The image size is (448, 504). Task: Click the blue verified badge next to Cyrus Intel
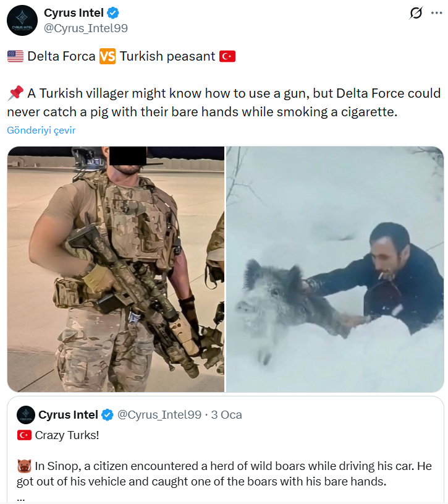[113, 13]
